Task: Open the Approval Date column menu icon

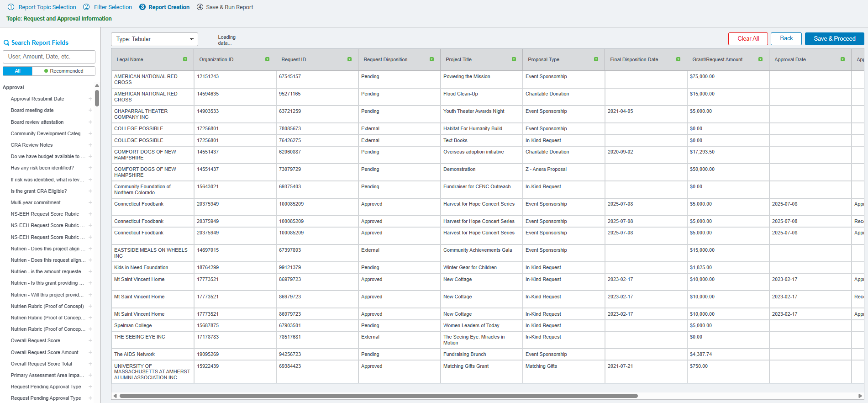Action: coord(842,59)
